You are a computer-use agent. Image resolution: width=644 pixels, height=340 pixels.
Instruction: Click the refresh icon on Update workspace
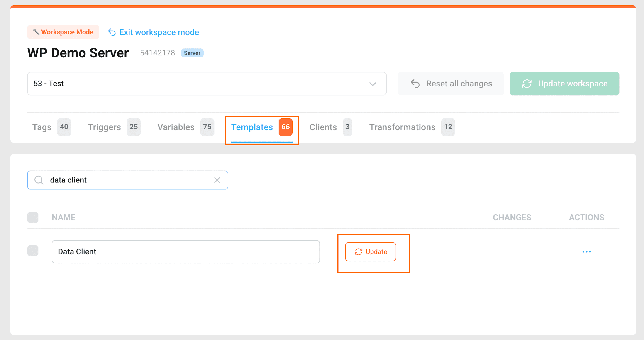pos(527,84)
